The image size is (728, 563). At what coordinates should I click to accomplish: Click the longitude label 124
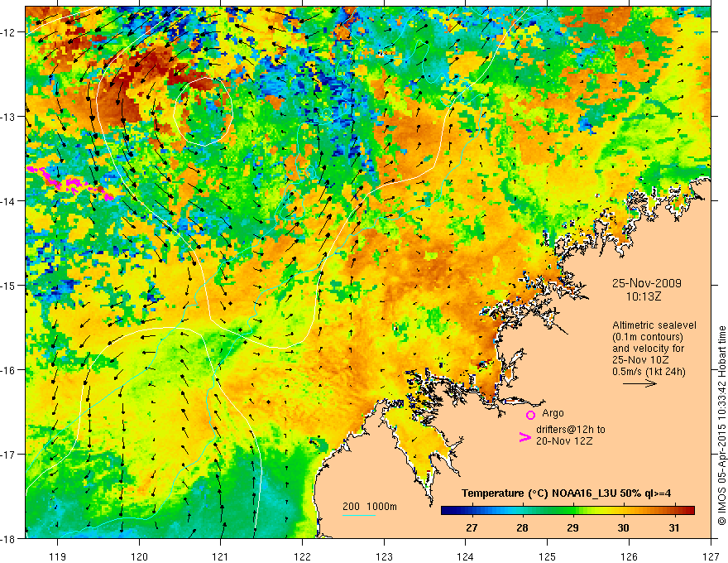[x=466, y=556]
